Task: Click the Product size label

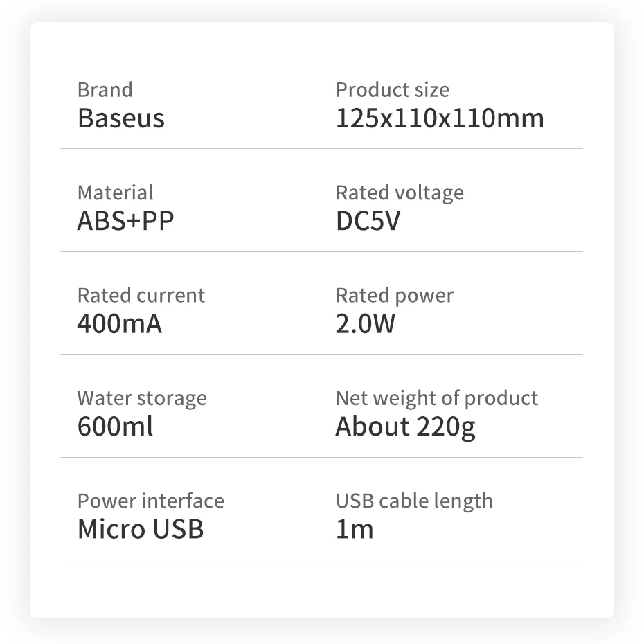Action: [x=392, y=90]
